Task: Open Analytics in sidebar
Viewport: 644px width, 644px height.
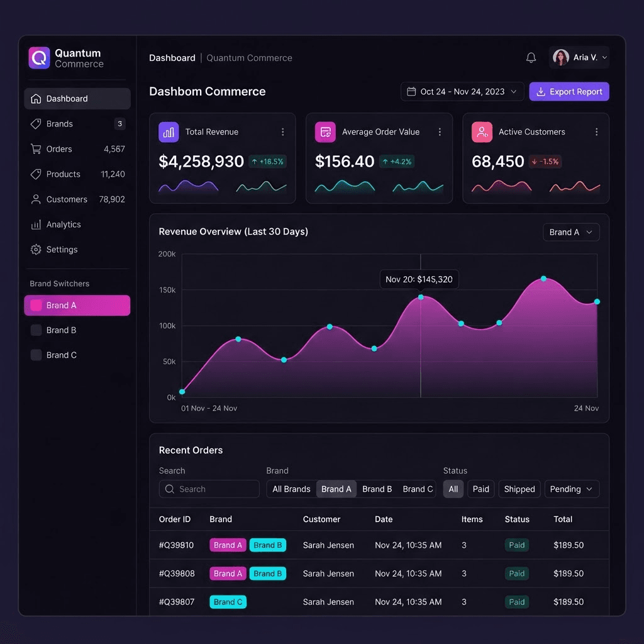Action: point(77,225)
